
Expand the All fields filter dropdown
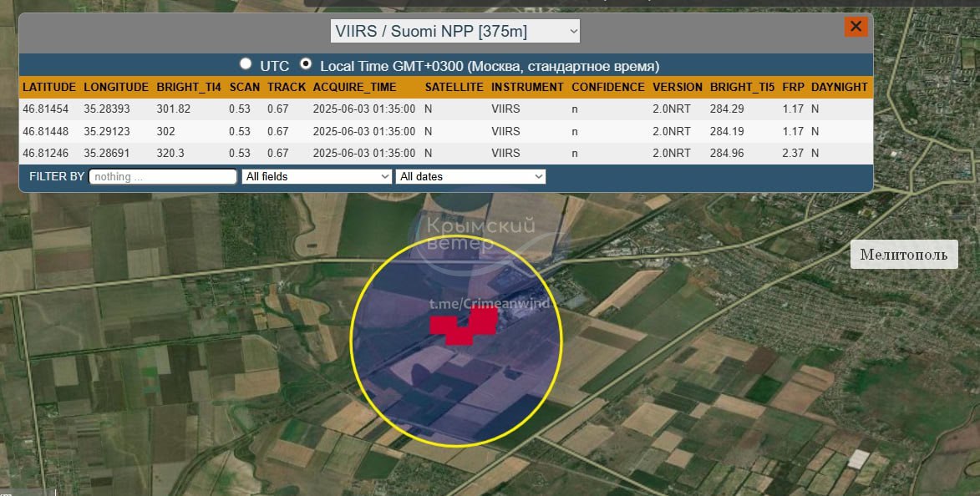coord(317,176)
